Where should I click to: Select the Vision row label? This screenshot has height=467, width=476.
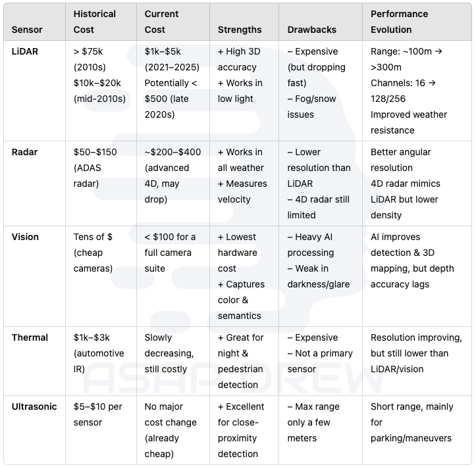[x=26, y=237]
